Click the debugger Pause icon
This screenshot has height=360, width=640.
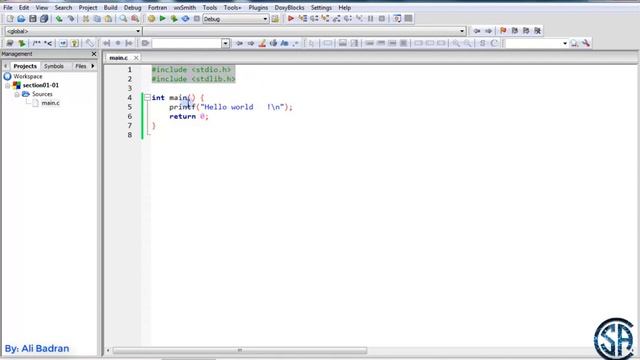(371, 19)
